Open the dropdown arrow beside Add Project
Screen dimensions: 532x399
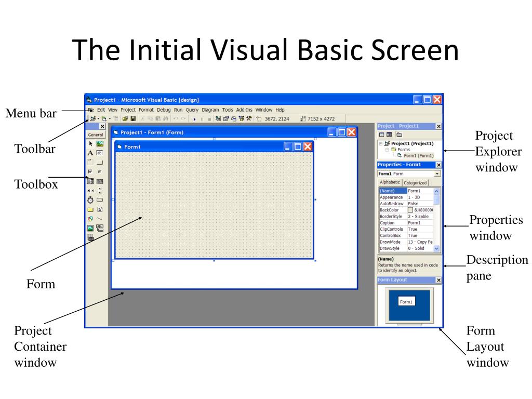tap(98, 119)
